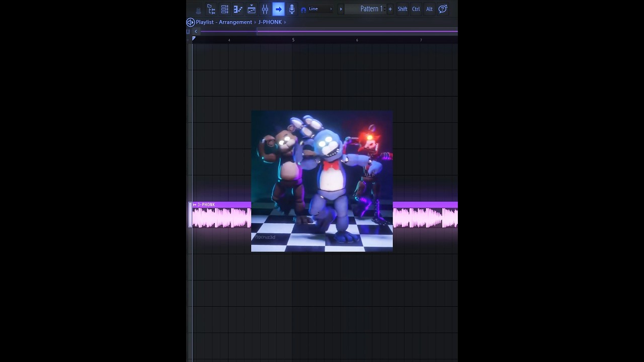Click the playlist speaker menu icon
Image resolution: width=644 pixels, height=362 pixels.
(x=190, y=22)
